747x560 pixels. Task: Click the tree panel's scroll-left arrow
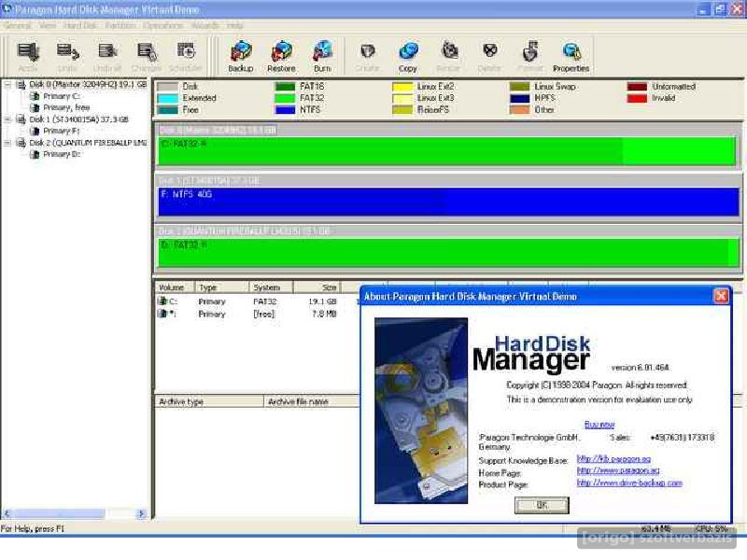point(7,513)
